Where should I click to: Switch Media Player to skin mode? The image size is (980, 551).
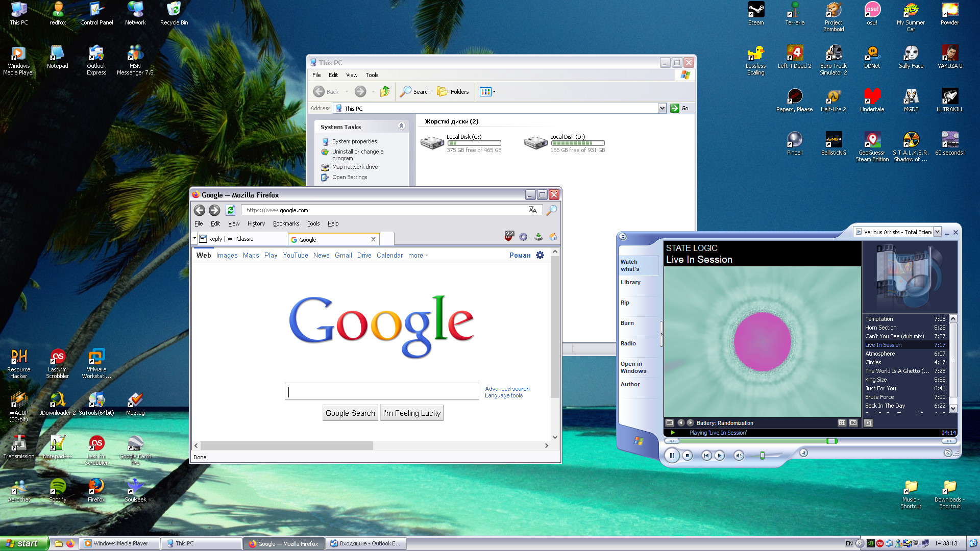(948, 453)
